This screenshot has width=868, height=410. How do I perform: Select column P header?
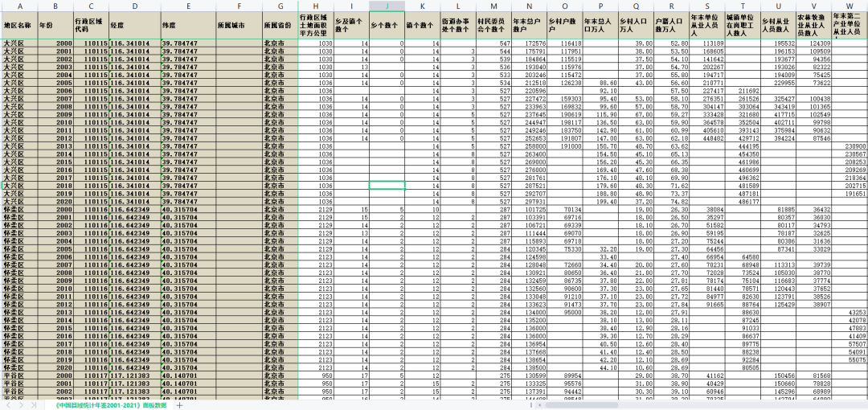pyautogui.click(x=600, y=6)
